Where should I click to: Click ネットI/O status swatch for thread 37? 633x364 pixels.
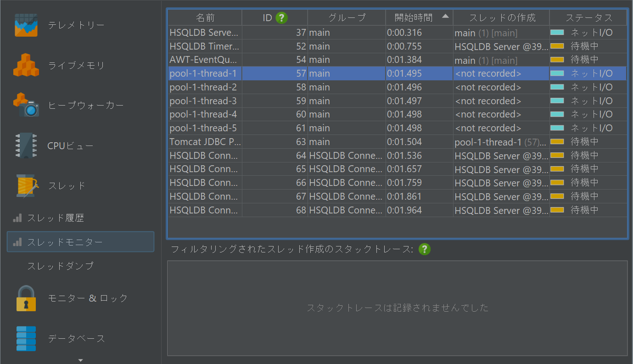557,33
